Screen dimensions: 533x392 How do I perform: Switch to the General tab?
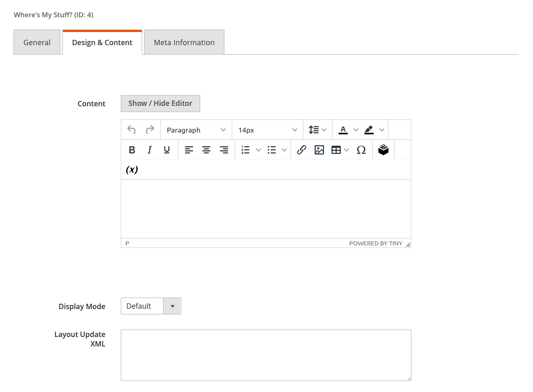click(x=37, y=42)
